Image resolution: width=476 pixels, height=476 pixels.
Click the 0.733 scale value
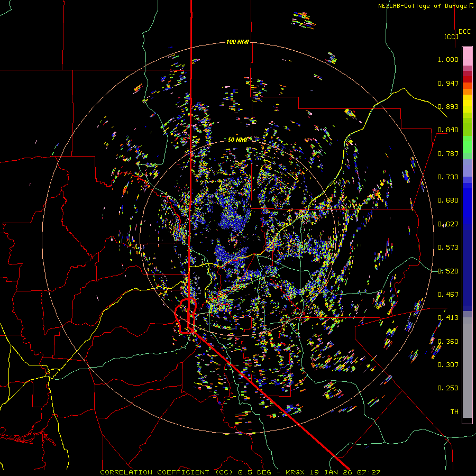[x=448, y=177]
